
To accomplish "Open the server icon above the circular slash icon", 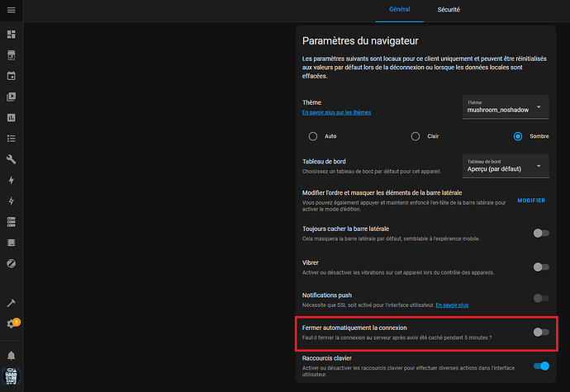I will pos(12,243).
